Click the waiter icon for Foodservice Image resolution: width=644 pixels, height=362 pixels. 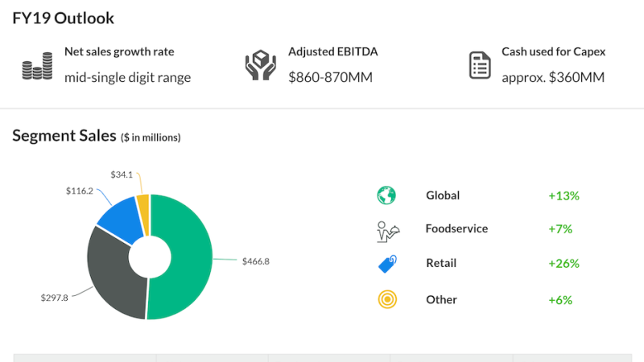click(x=387, y=231)
